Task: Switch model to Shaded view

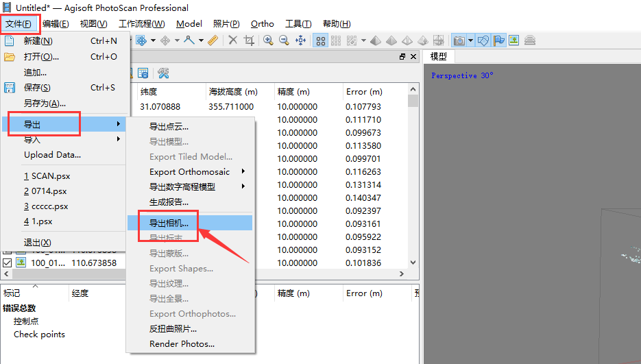Action: coord(376,40)
